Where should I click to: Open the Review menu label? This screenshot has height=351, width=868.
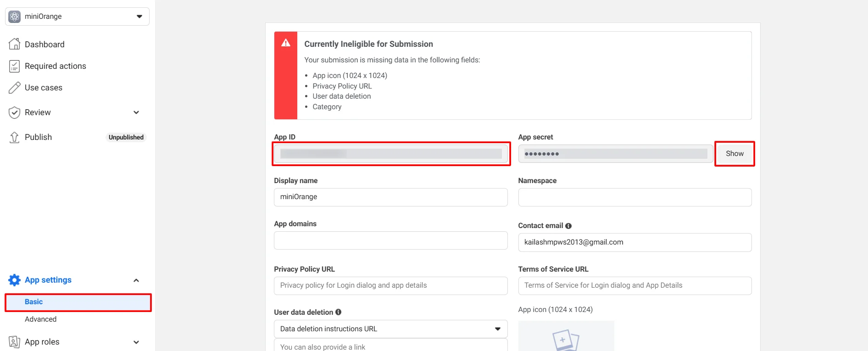pos(38,112)
